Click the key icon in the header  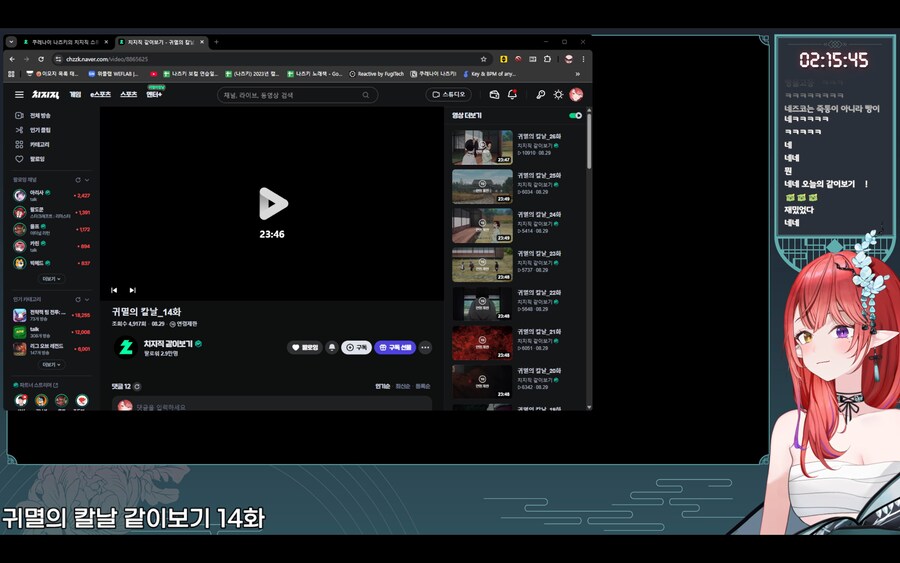(540, 95)
